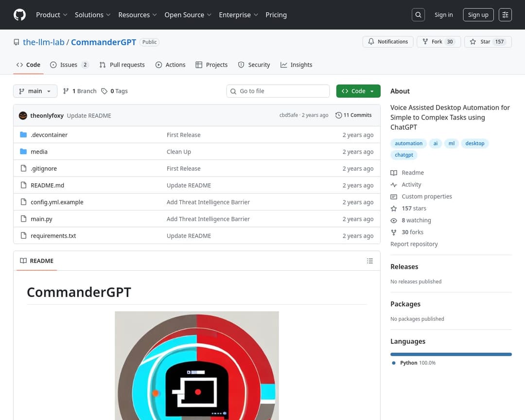Click the .devcontainer folder icon
This screenshot has width=525, height=420.
click(x=23, y=135)
